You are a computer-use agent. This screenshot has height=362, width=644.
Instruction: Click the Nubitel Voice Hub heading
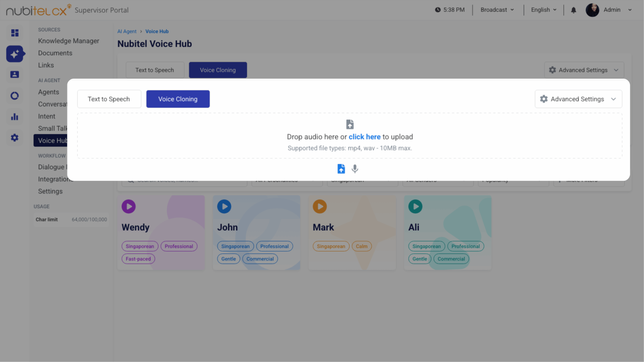click(154, 44)
